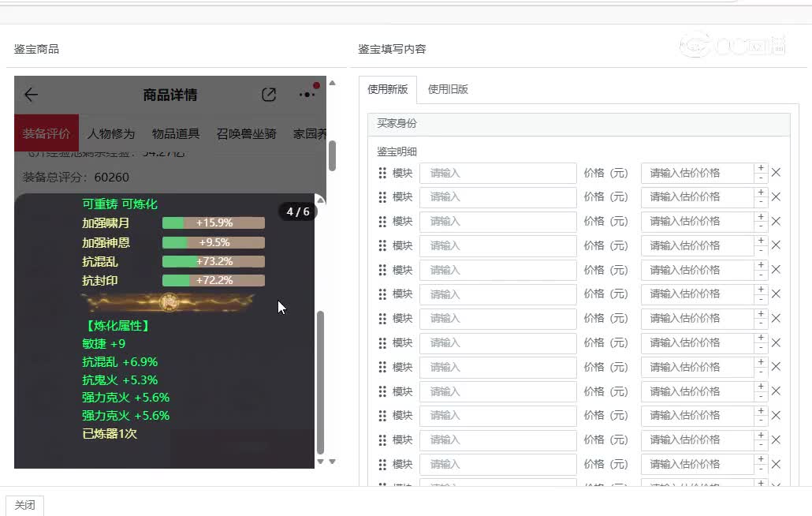Screen dimensions: 812x516
Task: Switch to the 物品道具 tab
Action: (176, 133)
